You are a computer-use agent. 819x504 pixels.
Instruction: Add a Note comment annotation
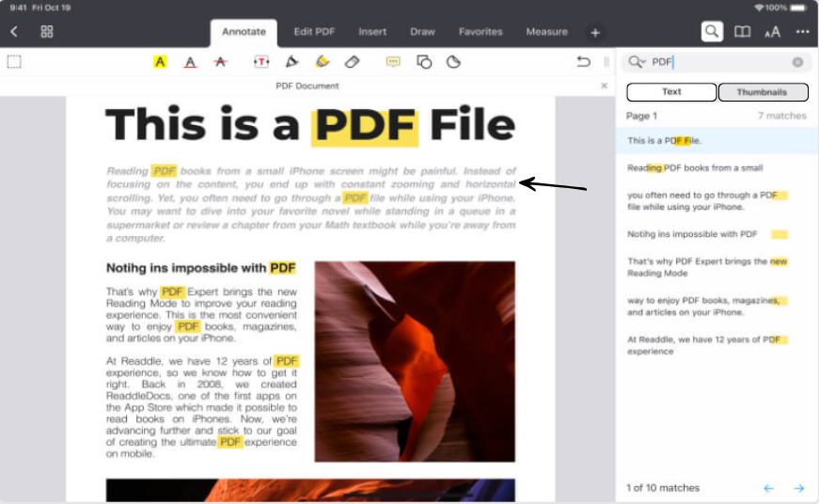click(x=393, y=62)
